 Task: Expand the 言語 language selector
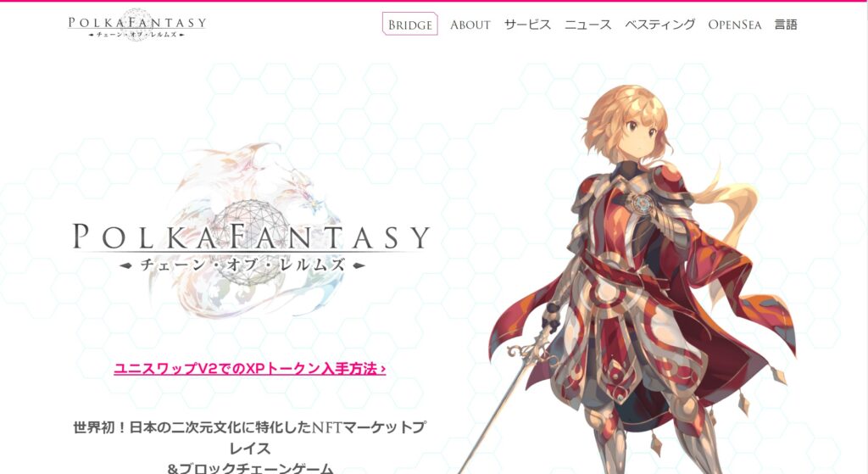[786, 25]
